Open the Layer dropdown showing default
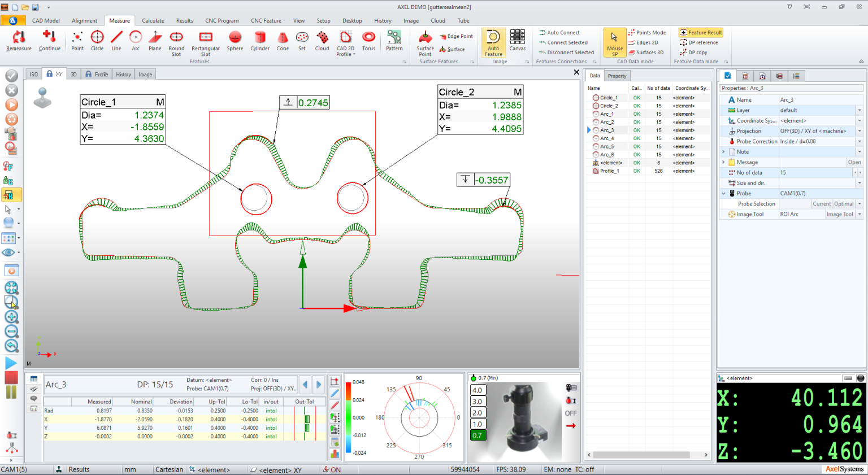This screenshot has height=475, width=868. [860, 110]
